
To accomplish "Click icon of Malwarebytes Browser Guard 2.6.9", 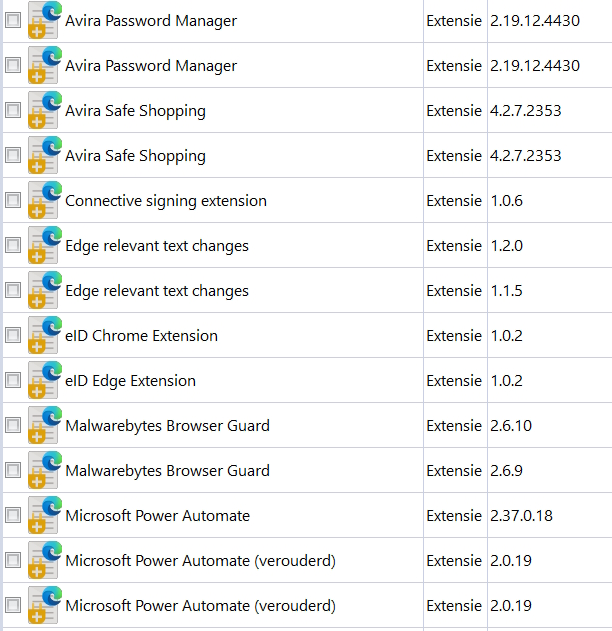I will tap(44, 470).
